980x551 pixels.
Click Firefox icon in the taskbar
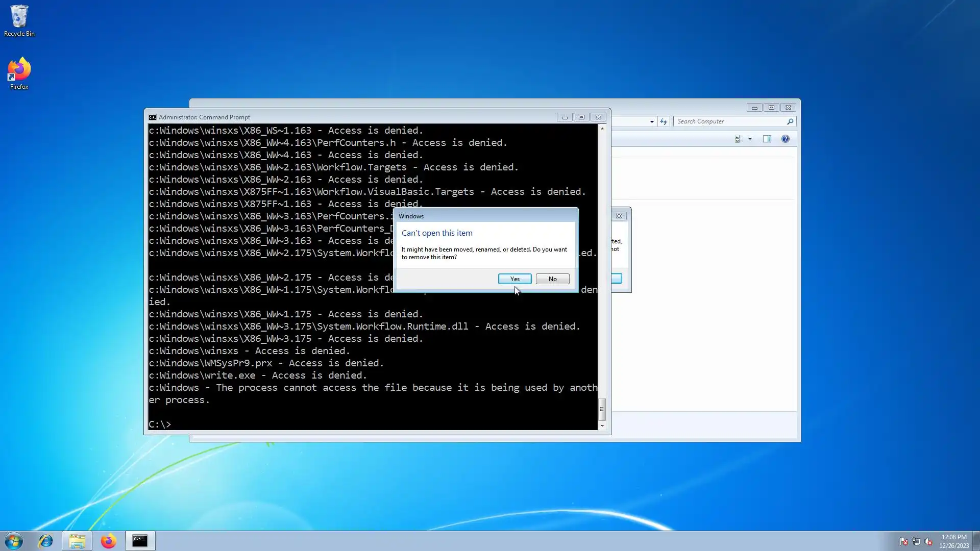pos(108,541)
